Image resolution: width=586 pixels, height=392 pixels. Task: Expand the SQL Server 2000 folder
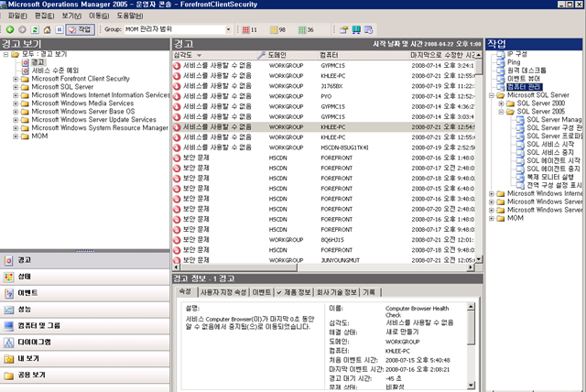(501, 103)
